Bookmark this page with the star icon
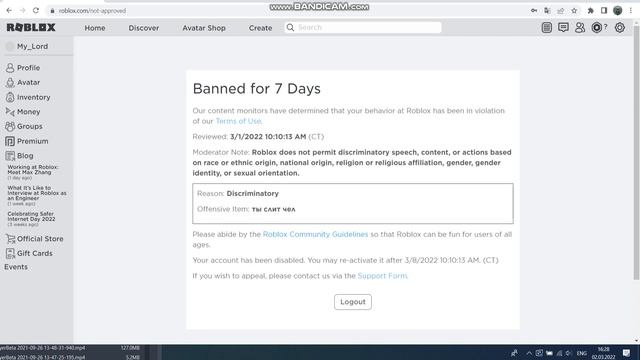Image resolution: width=640 pixels, height=360 pixels. (x=574, y=11)
